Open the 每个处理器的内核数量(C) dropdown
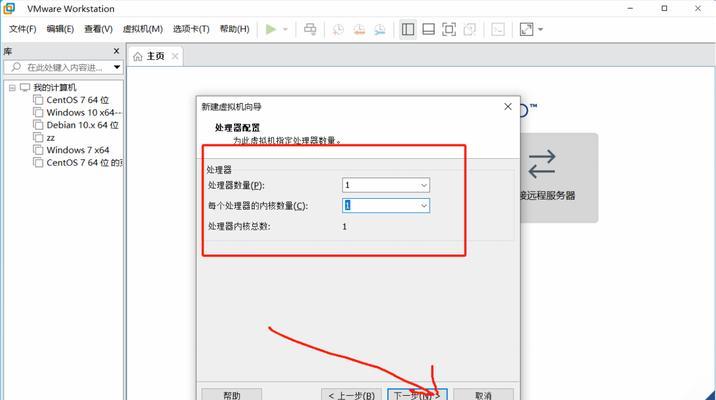 pos(386,205)
